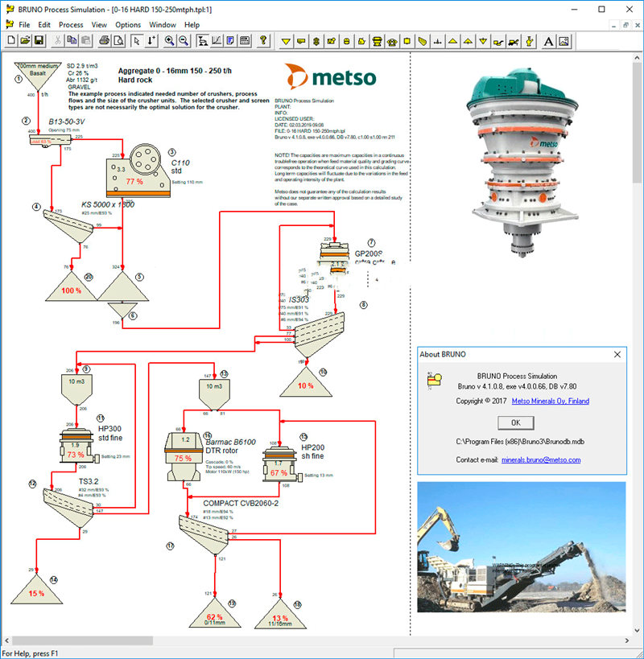Select the HP300 cone crusher unit
The height and width of the screenshot is (659, 644).
[x=76, y=447]
